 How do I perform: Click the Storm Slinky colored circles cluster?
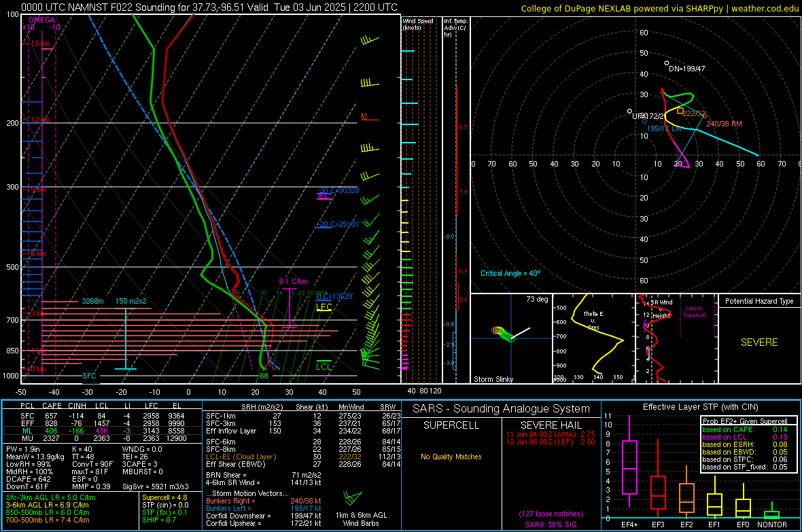click(x=502, y=334)
